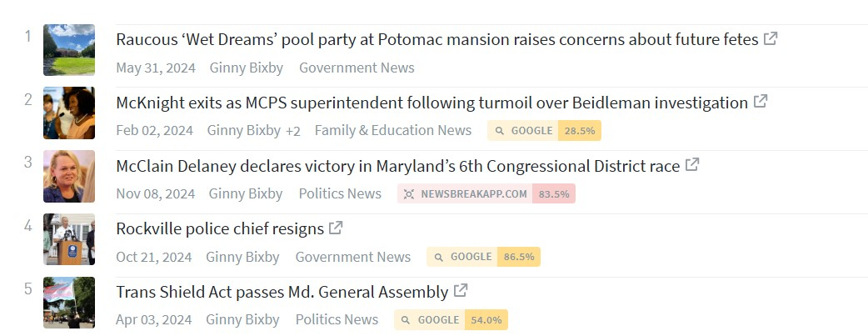Open external link icon for Rockville police article
The width and height of the screenshot is (868, 336).
(x=336, y=228)
